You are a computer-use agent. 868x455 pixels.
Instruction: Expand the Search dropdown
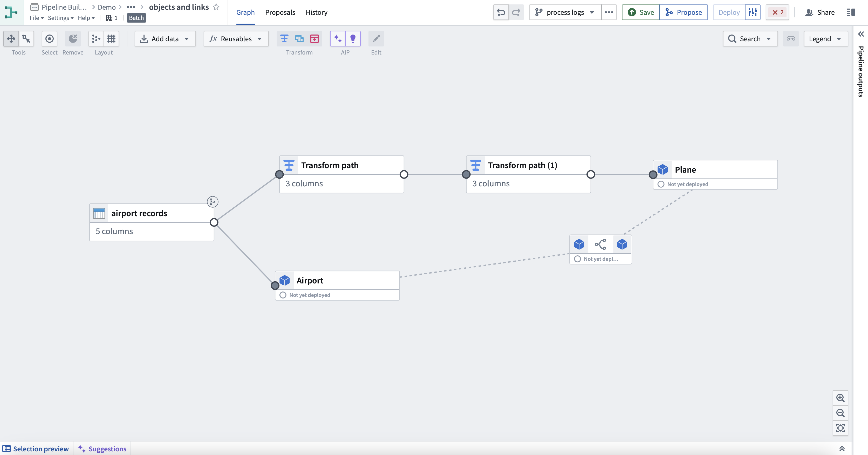[750, 39]
